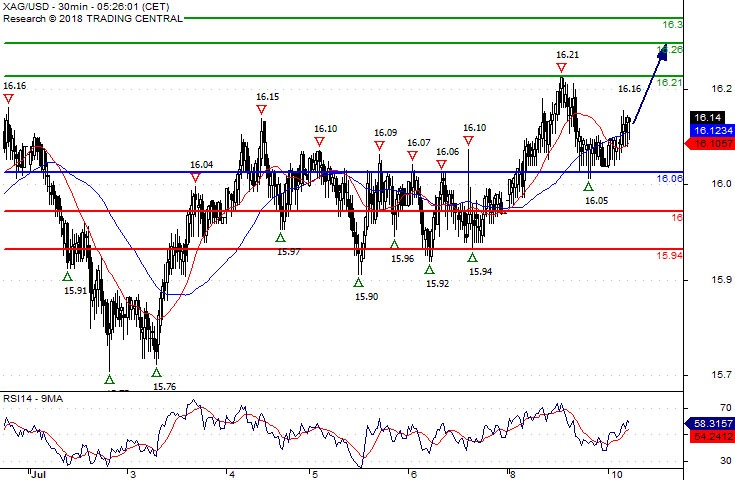The image size is (735, 480).
Task: Click the 15.90 low price label
Action: [x=366, y=296]
